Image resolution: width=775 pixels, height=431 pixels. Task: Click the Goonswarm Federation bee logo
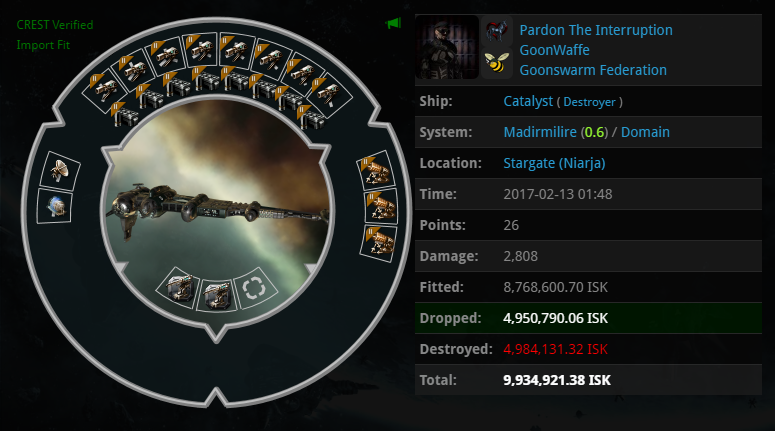pos(496,63)
